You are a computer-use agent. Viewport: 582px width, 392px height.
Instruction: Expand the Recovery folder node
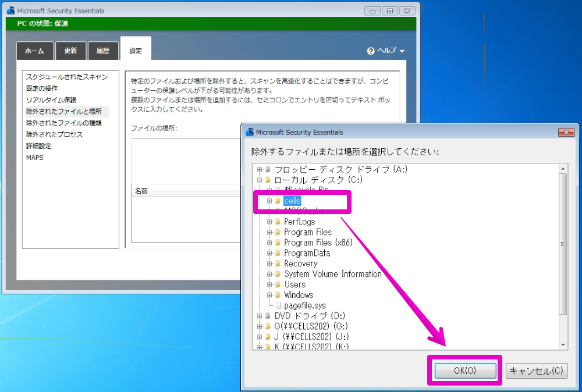[x=269, y=263]
